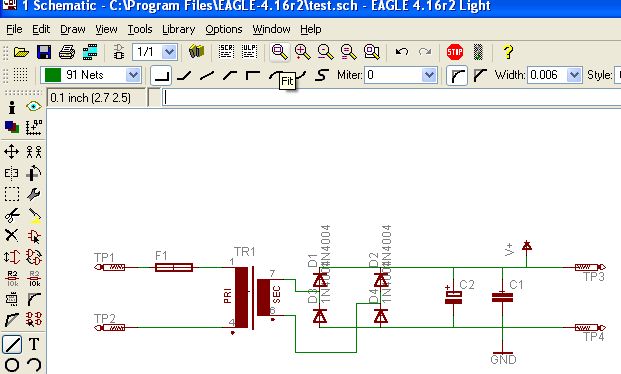The image size is (621, 374).
Task: Select the Text T tool
Action: click(34, 344)
